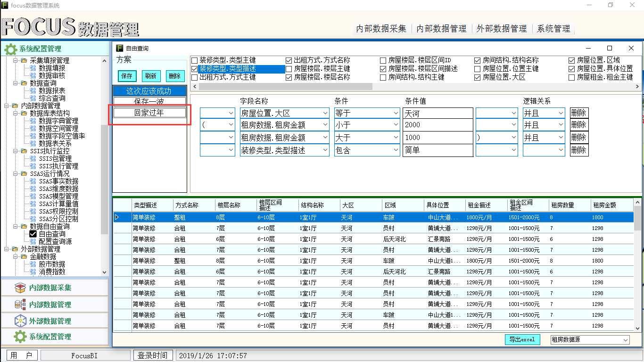Open the SSAS模型管理 node icon
The image size is (644, 362).
click(x=33, y=196)
